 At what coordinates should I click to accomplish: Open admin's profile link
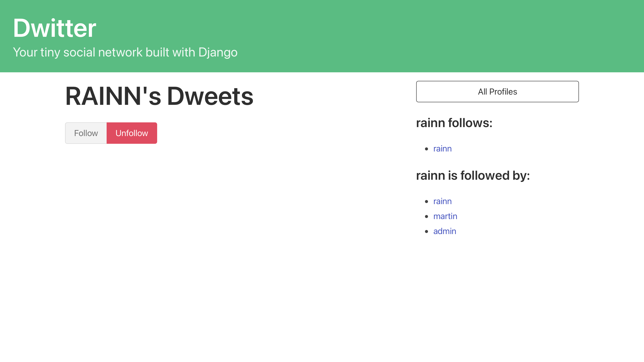444,231
